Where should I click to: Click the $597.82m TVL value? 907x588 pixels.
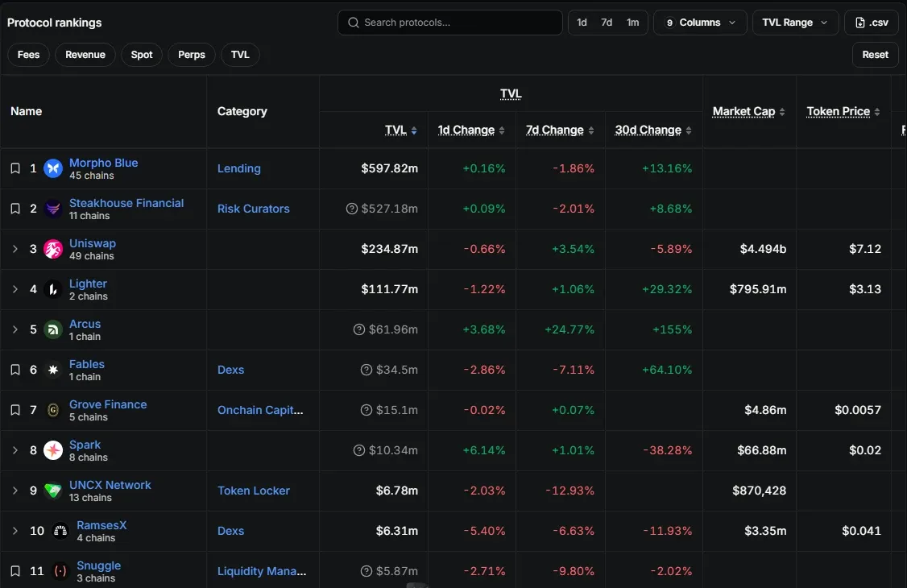389,168
